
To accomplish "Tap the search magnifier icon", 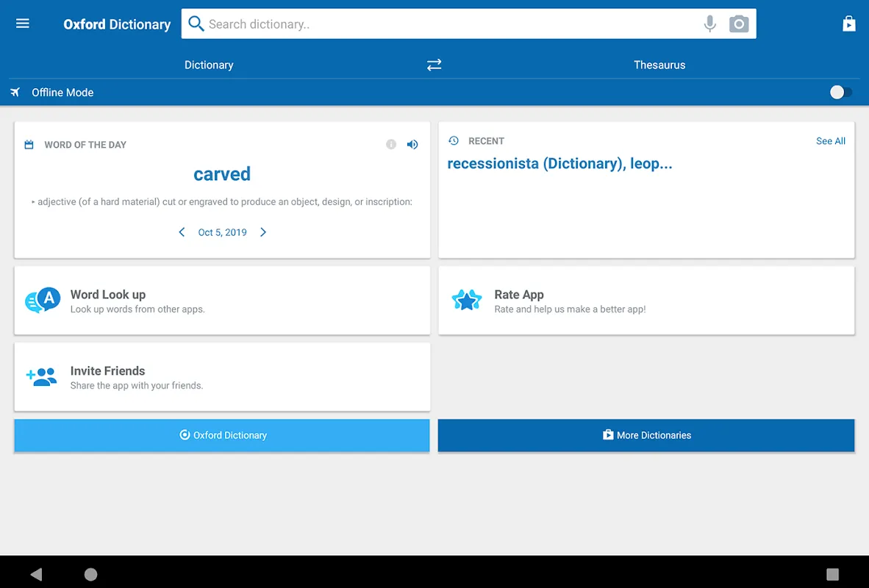I will point(196,24).
